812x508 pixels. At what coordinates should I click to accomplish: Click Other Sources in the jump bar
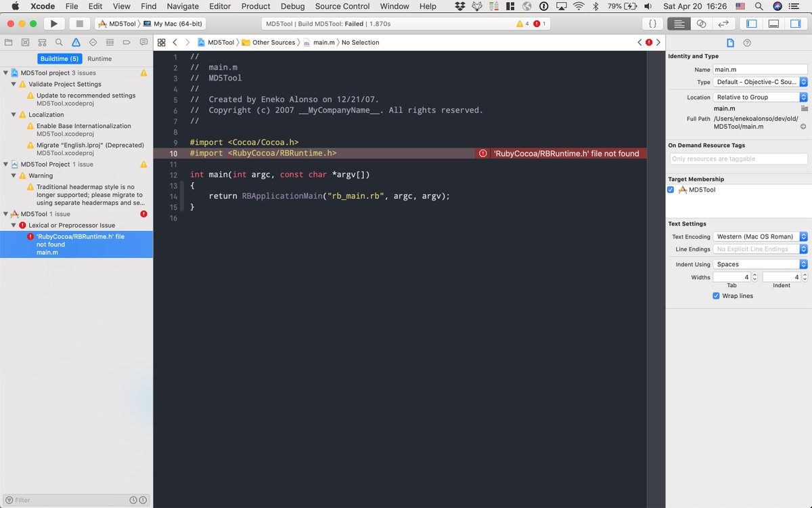coord(269,42)
